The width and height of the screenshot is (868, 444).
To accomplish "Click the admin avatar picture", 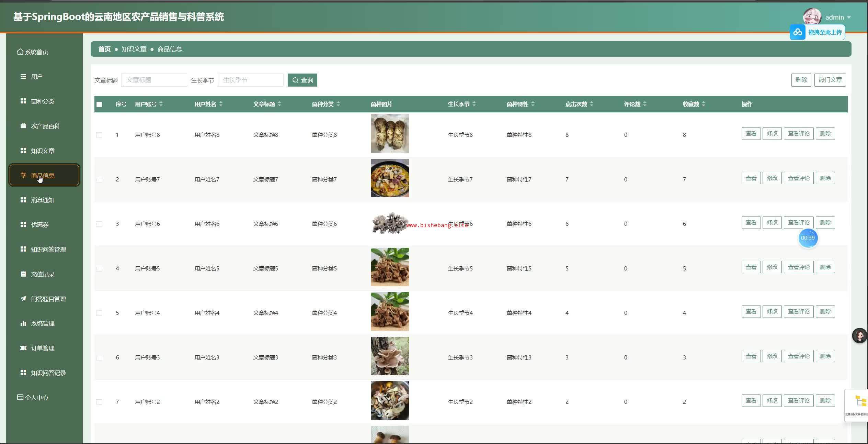I will click(812, 16).
